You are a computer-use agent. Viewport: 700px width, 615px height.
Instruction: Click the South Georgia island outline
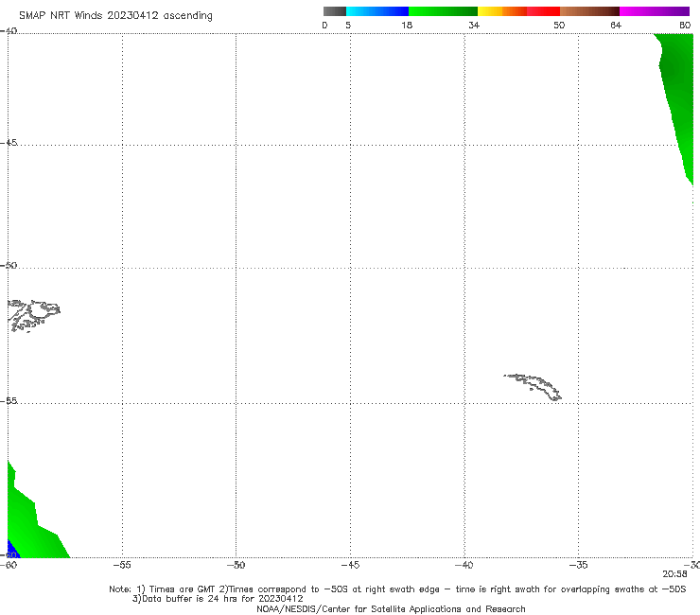534,387
